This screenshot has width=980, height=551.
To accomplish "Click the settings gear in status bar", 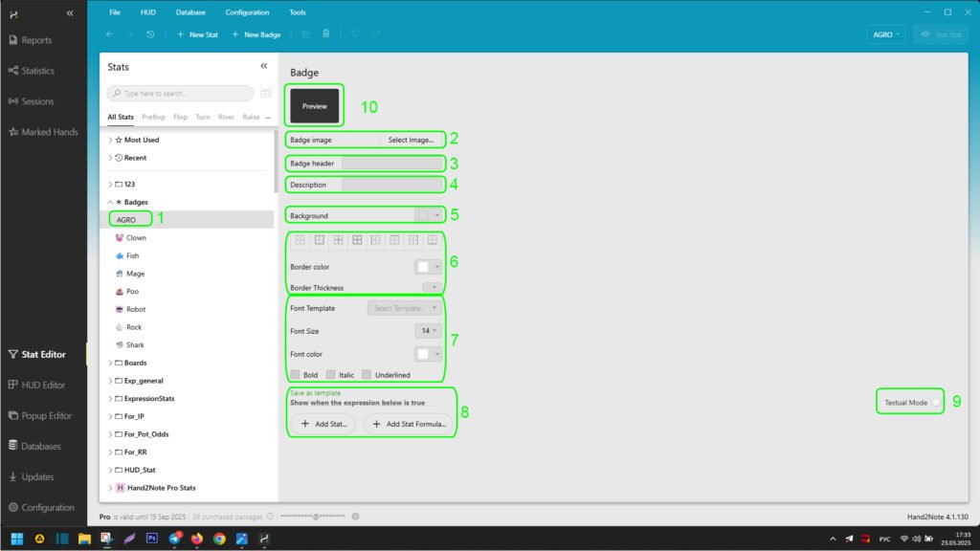I will (355, 516).
